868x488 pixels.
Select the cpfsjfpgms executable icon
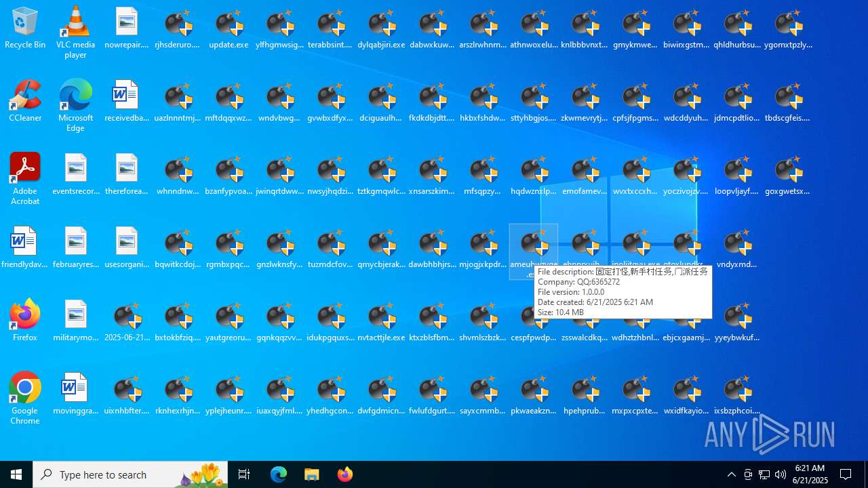point(635,102)
